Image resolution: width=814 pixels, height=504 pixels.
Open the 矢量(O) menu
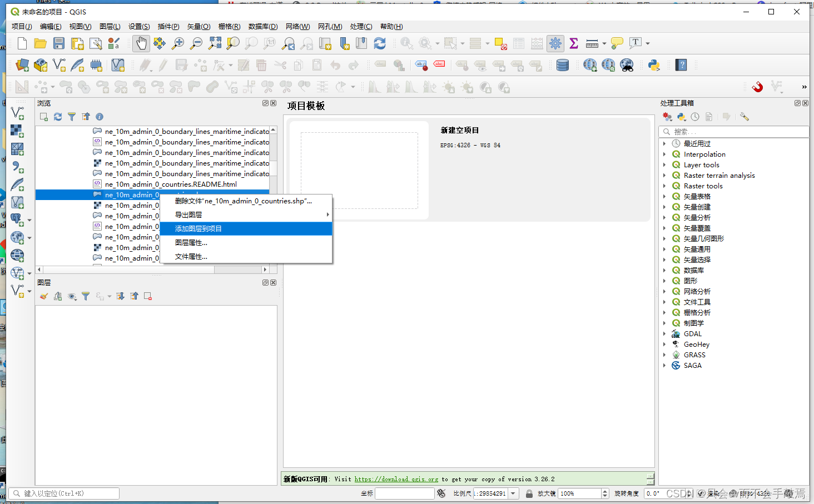point(198,27)
